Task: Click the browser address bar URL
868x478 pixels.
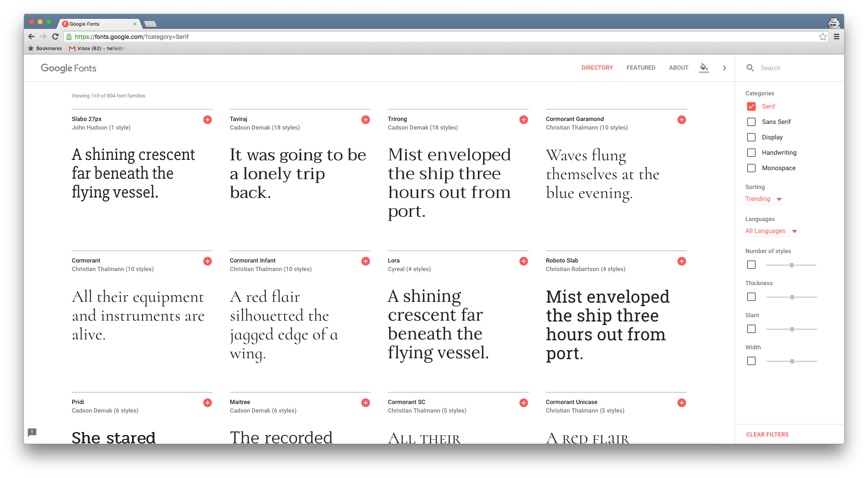Action: point(132,37)
